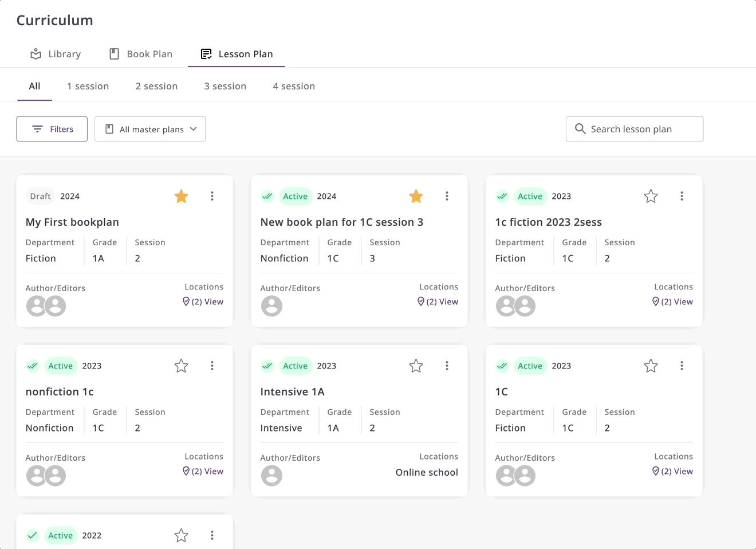The height and width of the screenshot is (549, 756).
Task: Open three-dot menu on Intensive 1A card
Action: [447, 366]
